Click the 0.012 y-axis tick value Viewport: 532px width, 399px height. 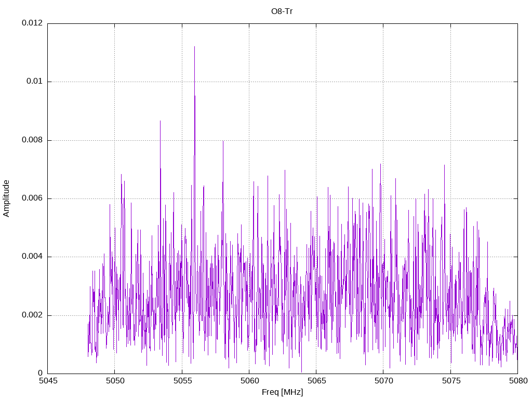tap(32, 23)
